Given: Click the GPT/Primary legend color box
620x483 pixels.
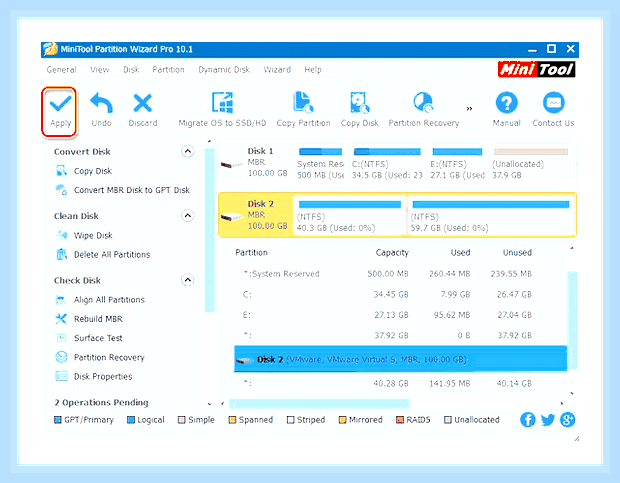Looking at the screenshot, I should coord(58,420).
